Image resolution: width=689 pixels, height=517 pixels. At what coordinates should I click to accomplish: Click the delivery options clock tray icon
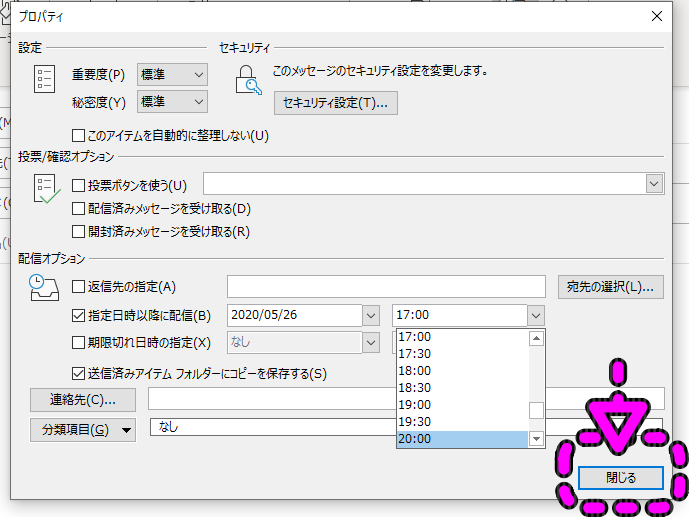pos(44,288)
